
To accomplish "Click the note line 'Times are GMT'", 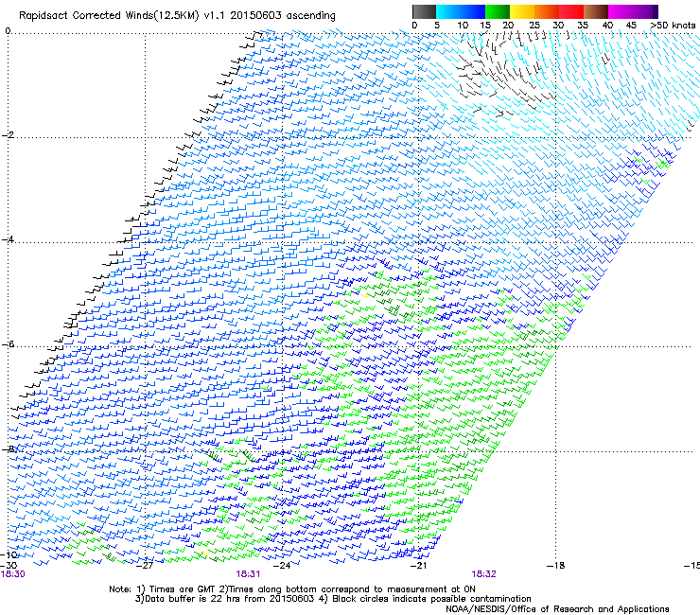I will (x=292, y=589).
